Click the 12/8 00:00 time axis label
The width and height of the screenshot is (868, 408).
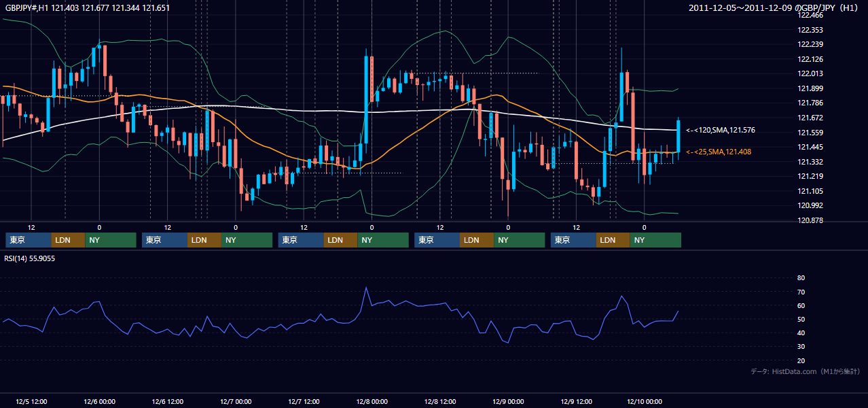[x=372, y=401]
